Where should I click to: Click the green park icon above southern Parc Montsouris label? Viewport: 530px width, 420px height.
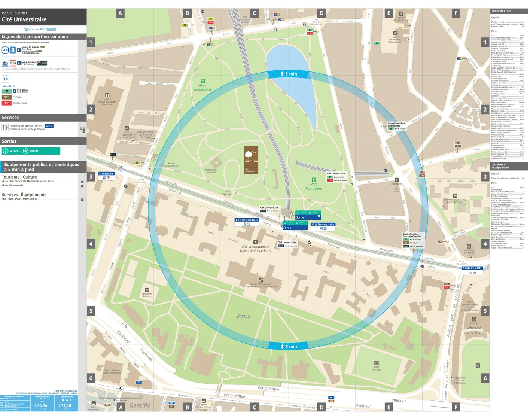pyautogui.click(x=314, y=180)
